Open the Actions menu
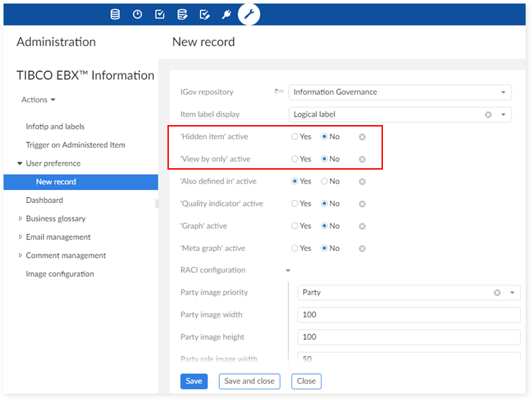The height and width of the screenshot is (400, 532). coord(38,100)
